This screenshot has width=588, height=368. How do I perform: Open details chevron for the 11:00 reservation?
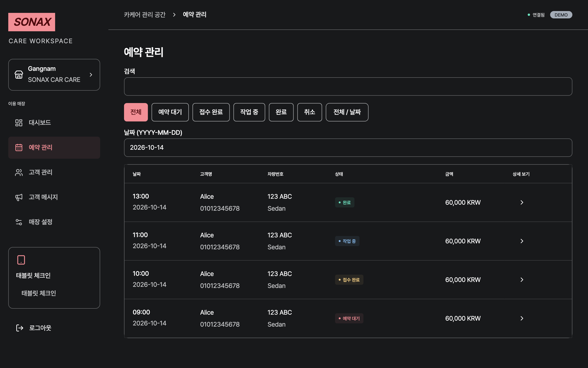[x=522, y=241]
